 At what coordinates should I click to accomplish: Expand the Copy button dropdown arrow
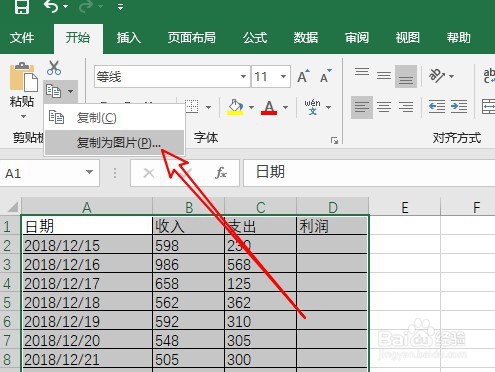(x=70, y=91)
